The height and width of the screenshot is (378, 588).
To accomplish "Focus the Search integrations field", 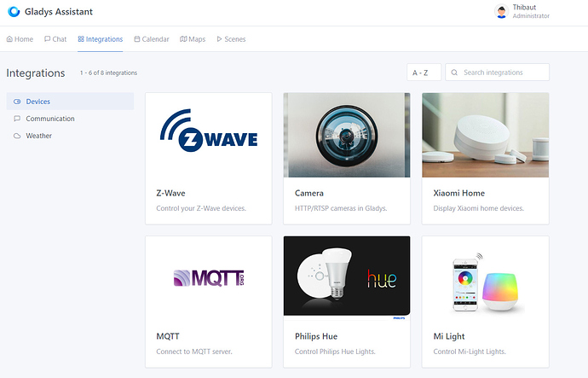I will pos(498,73).
